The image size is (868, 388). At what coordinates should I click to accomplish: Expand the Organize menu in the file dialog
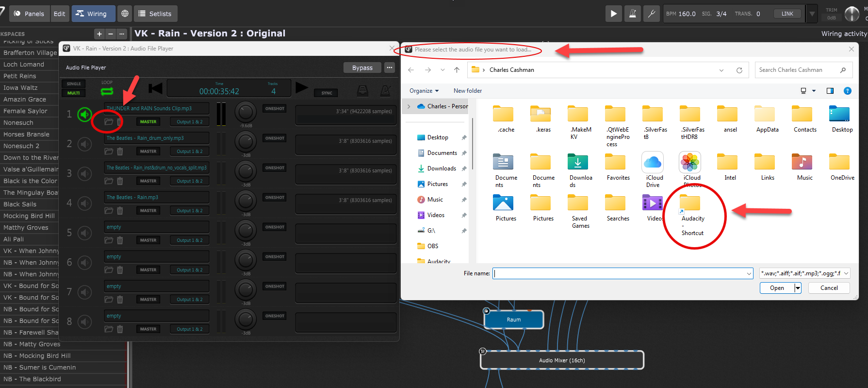coord(424,91)
